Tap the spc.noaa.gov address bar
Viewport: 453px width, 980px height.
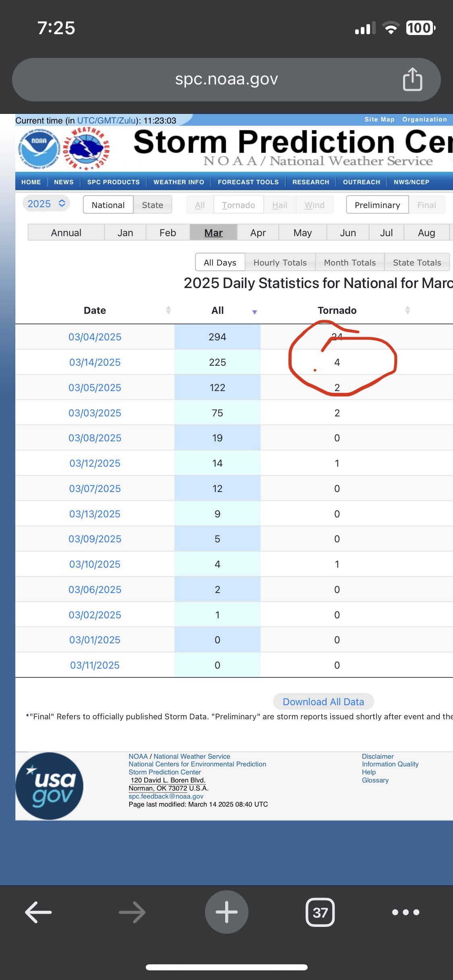(226, 79)
